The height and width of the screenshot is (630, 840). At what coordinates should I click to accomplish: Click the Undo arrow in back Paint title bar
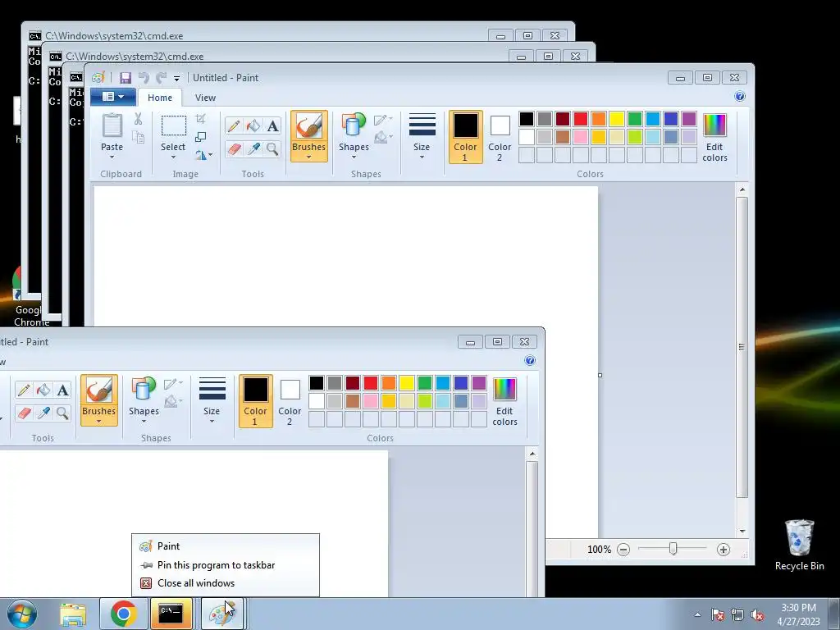coord(144,78)
